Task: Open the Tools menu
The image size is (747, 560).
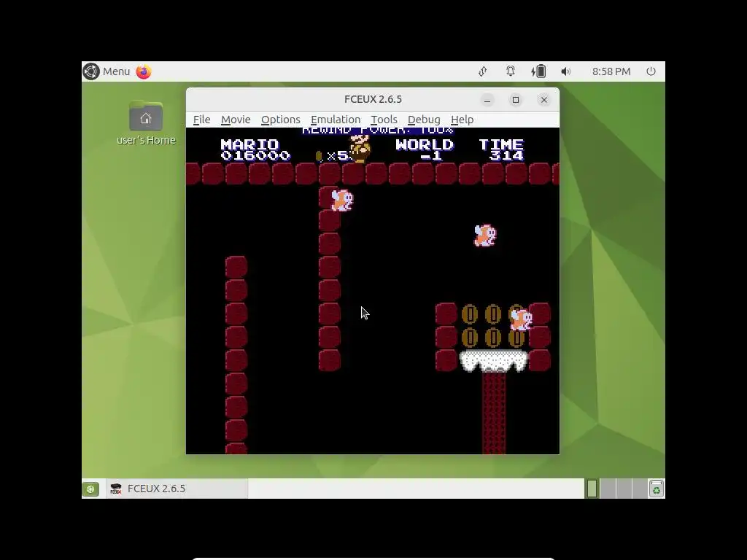Action: [x=384, y=120]
